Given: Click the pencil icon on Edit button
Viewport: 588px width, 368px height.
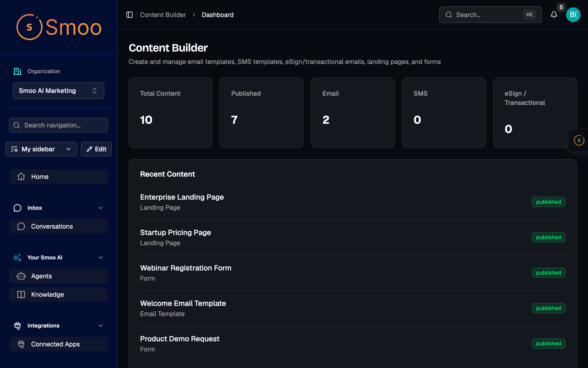Looking at the screenshot, I should (89, 149).
